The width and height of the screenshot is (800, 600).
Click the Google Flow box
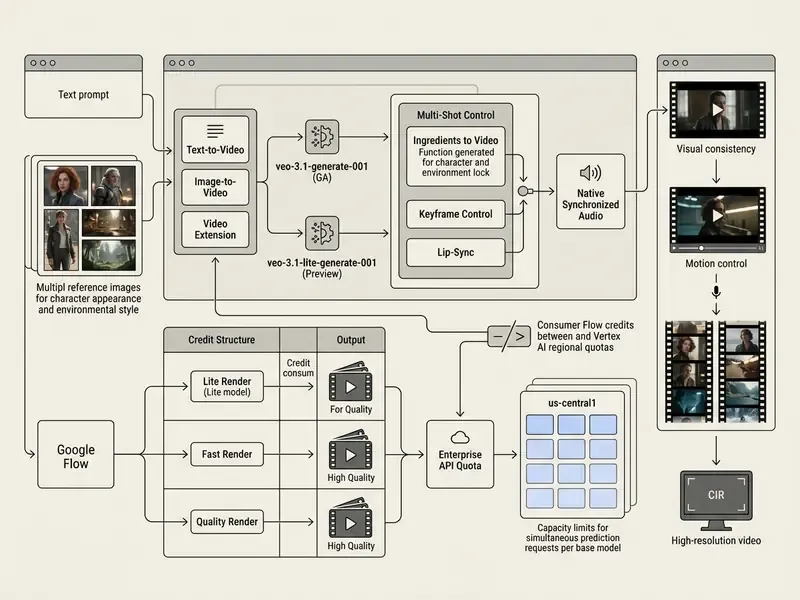[76, 455]
